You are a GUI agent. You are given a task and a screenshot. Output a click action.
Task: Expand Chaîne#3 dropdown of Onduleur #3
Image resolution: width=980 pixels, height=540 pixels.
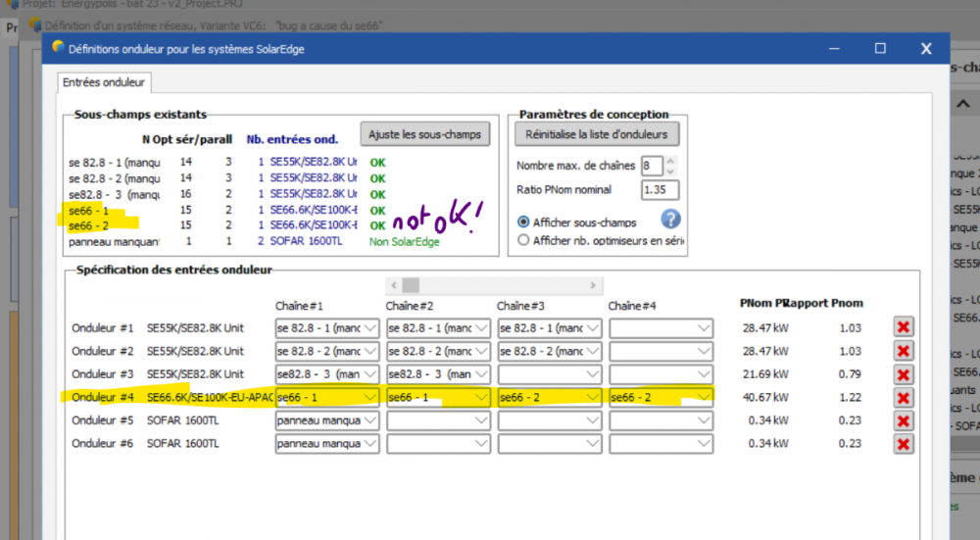(x=591, y=374)
